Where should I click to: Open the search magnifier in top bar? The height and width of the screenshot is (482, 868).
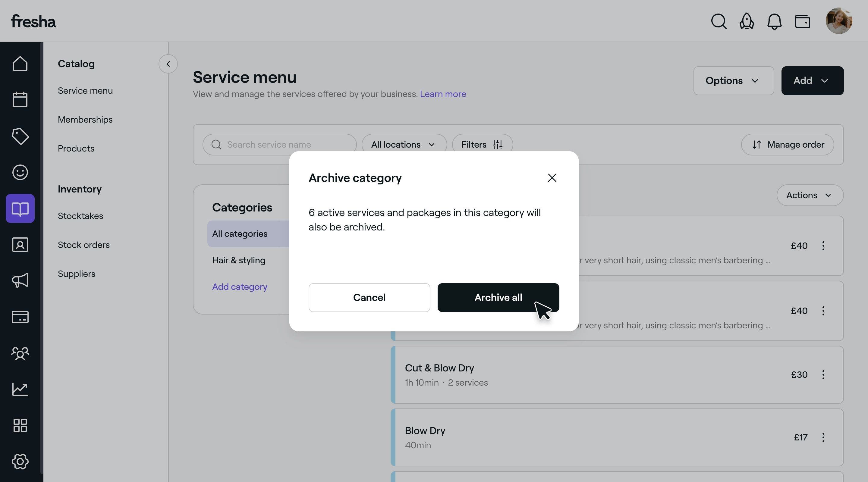coord(719,21)
